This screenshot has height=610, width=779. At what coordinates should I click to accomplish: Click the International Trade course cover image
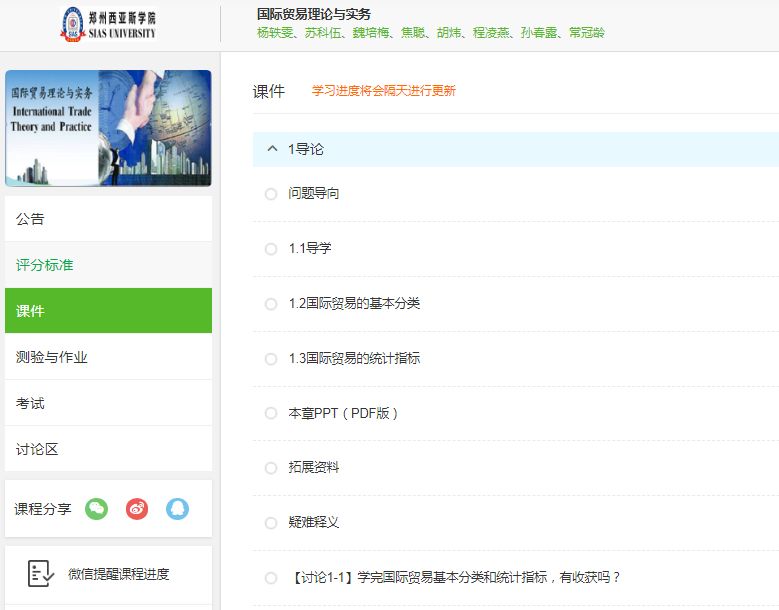click(x=108, y=128)
